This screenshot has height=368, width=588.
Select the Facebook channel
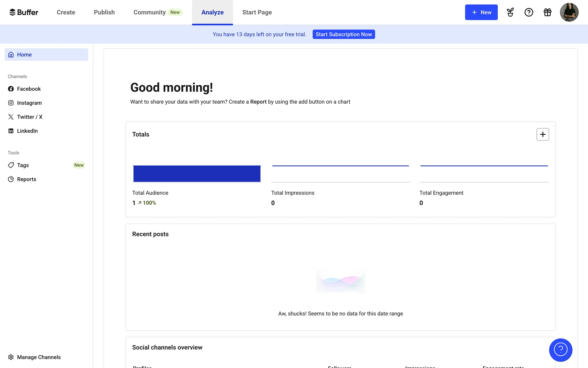[29, 89]
